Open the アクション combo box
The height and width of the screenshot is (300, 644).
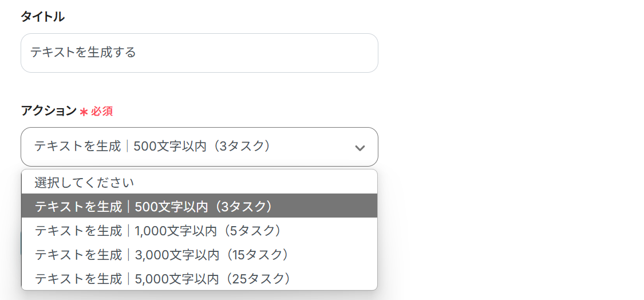[x=199, y=147]
